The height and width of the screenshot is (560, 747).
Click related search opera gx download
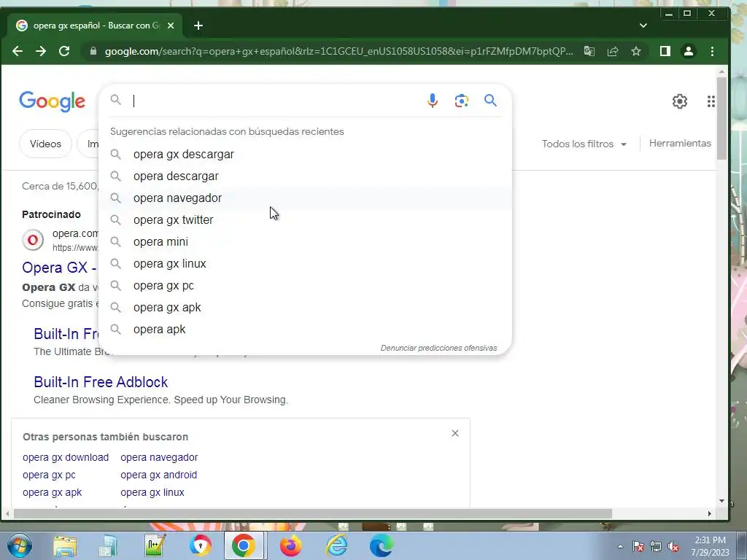(x=66, y=457)
